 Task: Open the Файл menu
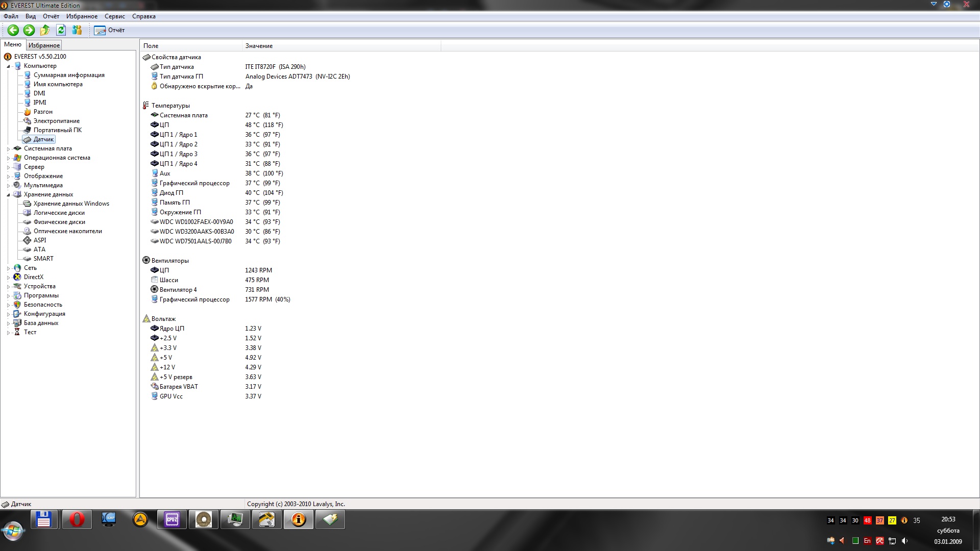(x=11, y=16)
